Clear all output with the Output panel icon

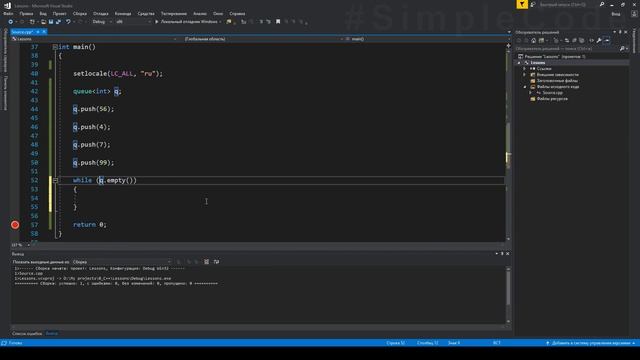coord(207,262)
